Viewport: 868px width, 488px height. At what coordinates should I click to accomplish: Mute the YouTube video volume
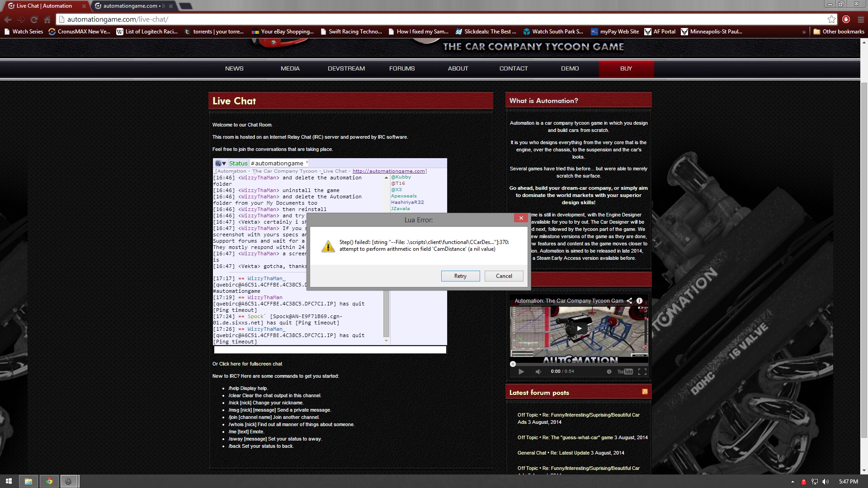coord(538,371)
